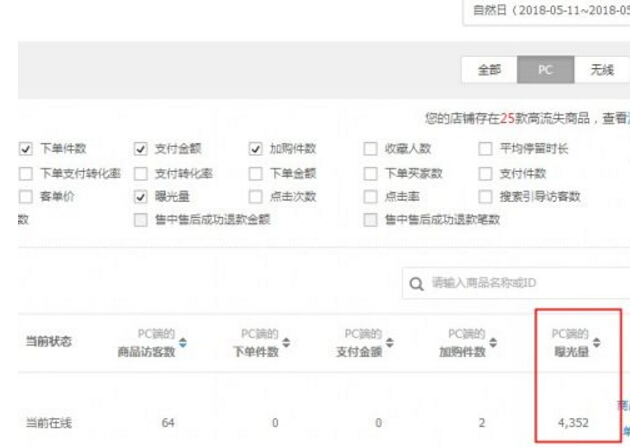
Task: Open the 自然日 date range picker
Action: (x=545, y=11)
